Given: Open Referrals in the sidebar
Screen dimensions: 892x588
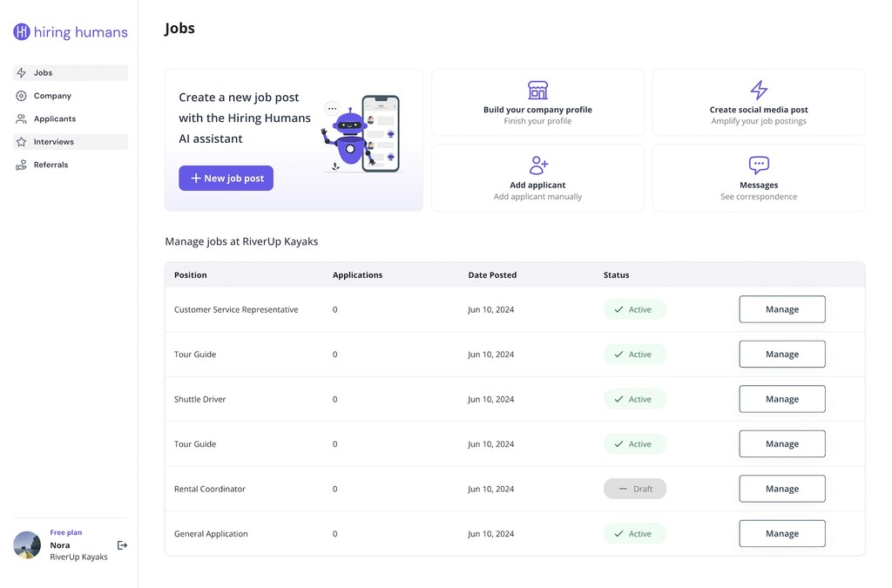Looking at the screenshot, I should pyautogui.click(x=71, y=165).
